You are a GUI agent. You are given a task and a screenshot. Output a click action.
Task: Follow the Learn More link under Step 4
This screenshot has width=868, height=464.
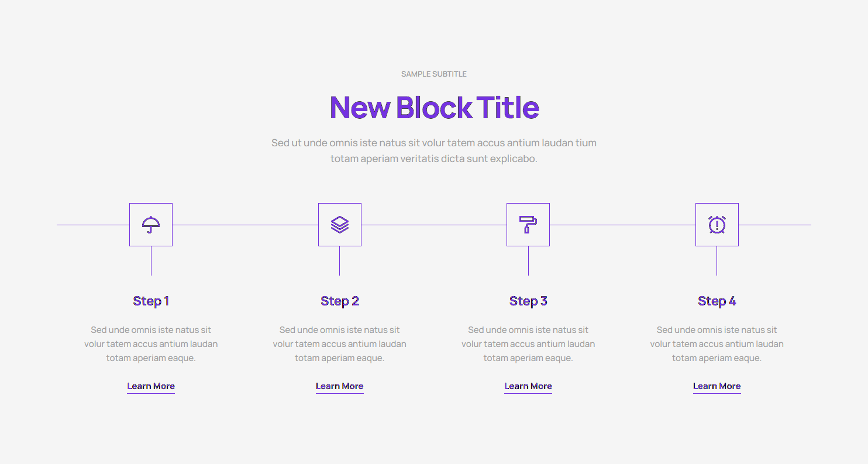coord(717,386)
